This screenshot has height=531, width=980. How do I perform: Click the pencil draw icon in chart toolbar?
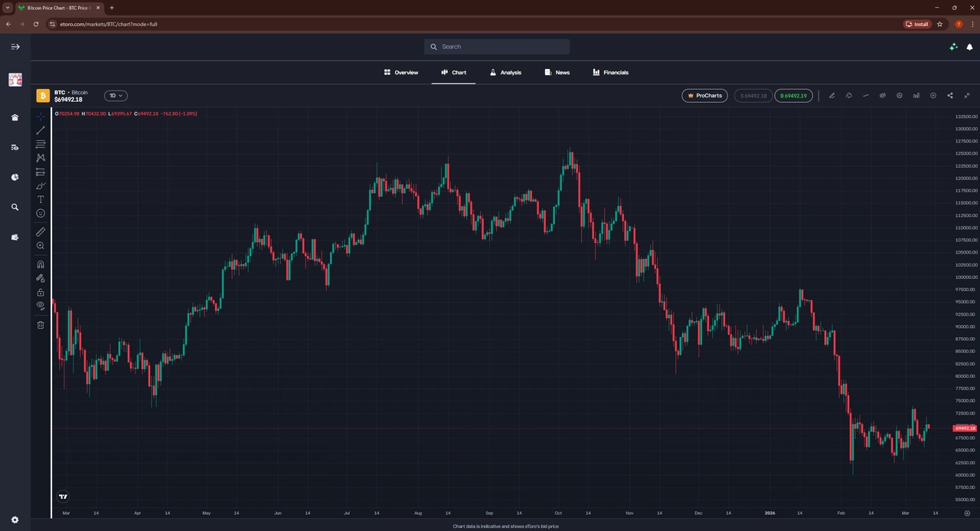click(x=832, y=96)
